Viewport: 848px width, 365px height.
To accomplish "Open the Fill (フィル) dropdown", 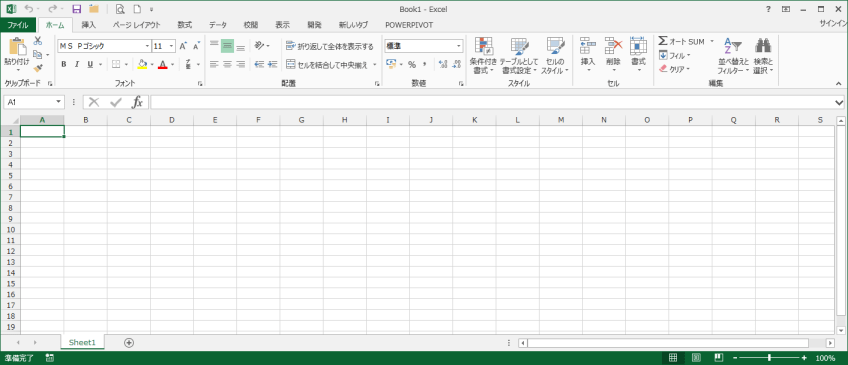I will tap(674, 55).
